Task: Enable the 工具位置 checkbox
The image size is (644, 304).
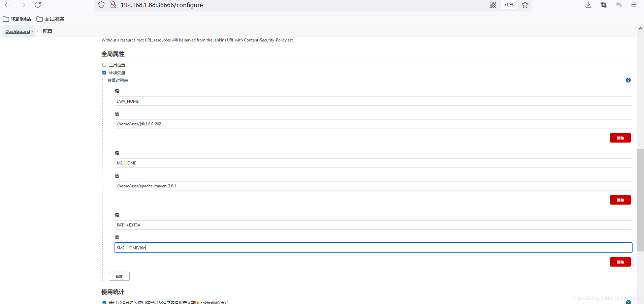Action: click(104, 65)
